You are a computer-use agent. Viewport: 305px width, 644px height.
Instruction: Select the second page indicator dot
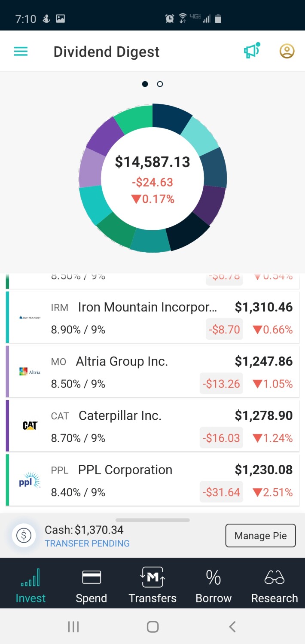tap(160, 84)
